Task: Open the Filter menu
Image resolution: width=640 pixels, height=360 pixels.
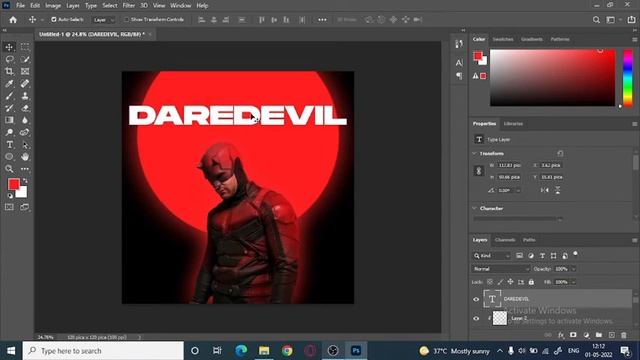Action: (x=129, y=6)
